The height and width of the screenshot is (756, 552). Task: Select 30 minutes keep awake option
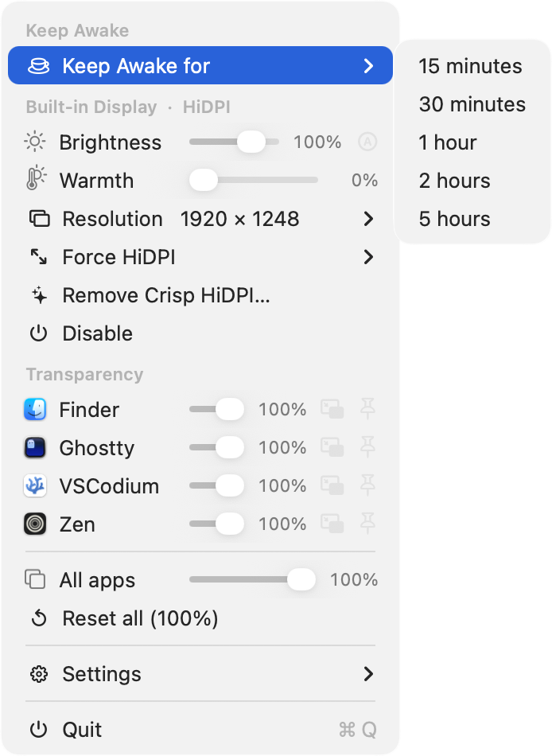point(472,104)
